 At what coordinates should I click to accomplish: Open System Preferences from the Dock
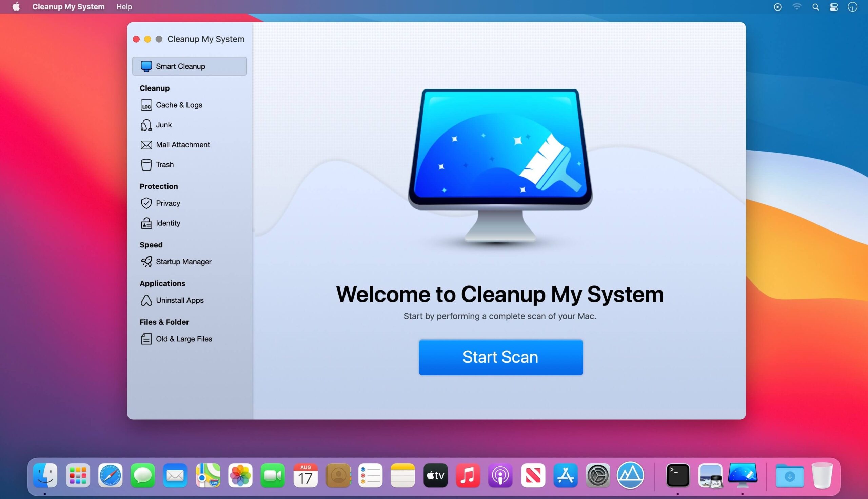(598, 476)
